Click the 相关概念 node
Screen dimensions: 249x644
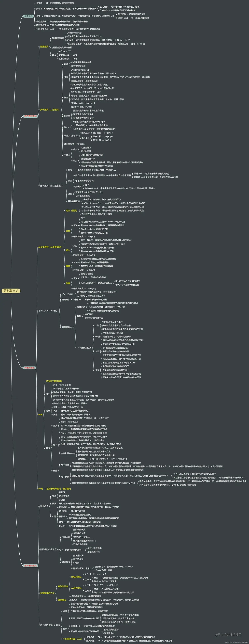(66, 300)
